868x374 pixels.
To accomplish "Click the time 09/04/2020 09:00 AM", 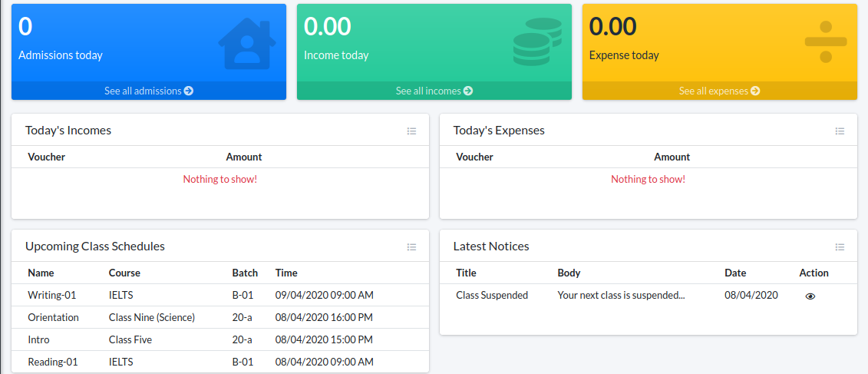I will pos(325,296).
